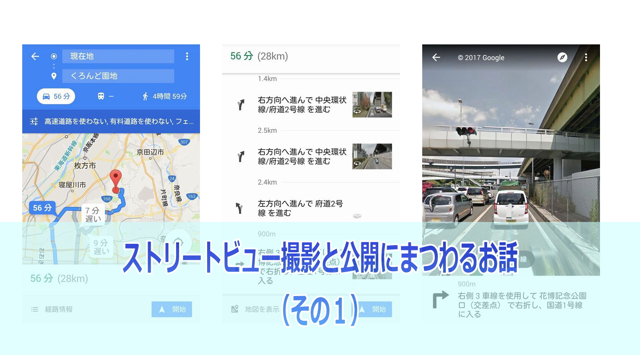Tap the origin circle icon beside 現在地
Screen dimensions: 640x364
point(54,56)
